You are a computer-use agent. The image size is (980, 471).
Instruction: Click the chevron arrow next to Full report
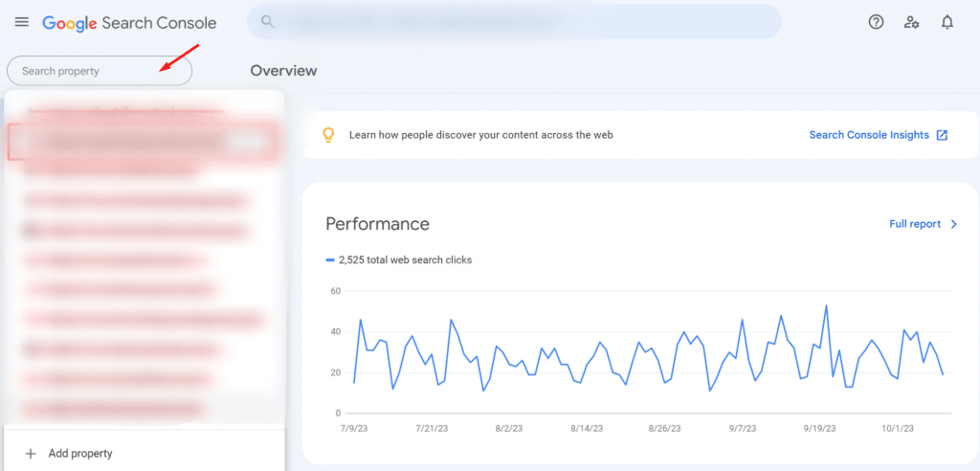(x=954, y=224)
